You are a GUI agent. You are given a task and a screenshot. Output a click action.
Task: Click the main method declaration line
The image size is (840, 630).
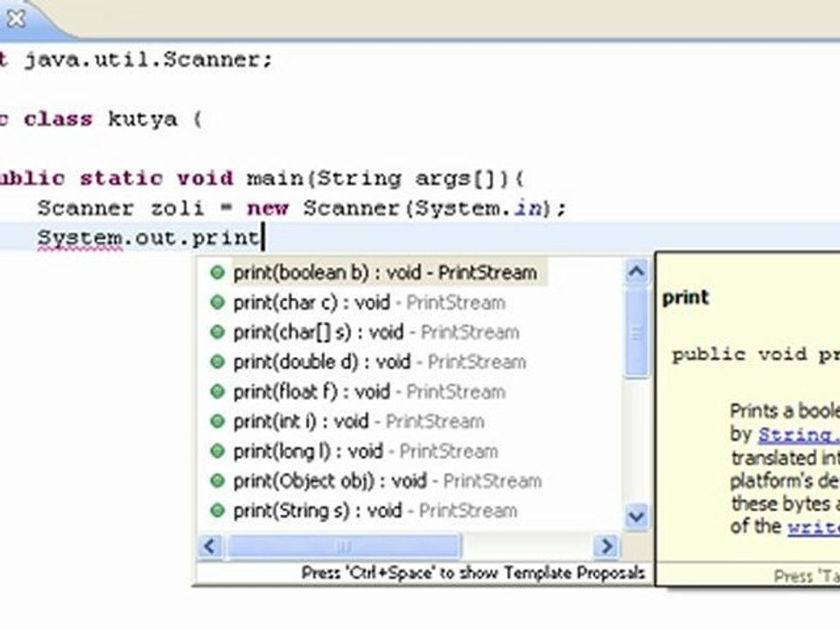262,178
